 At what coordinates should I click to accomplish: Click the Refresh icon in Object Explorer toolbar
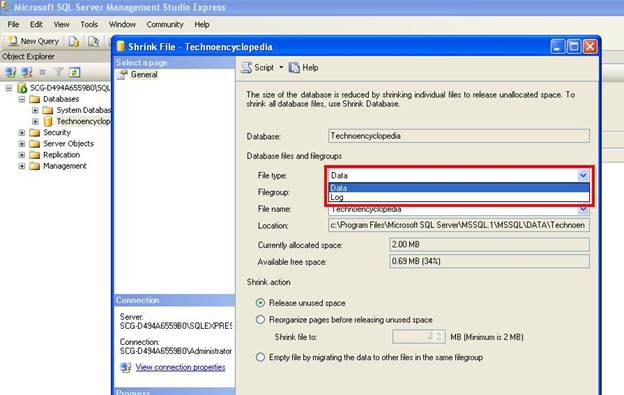pyautogui.click(x=74, y=72)
